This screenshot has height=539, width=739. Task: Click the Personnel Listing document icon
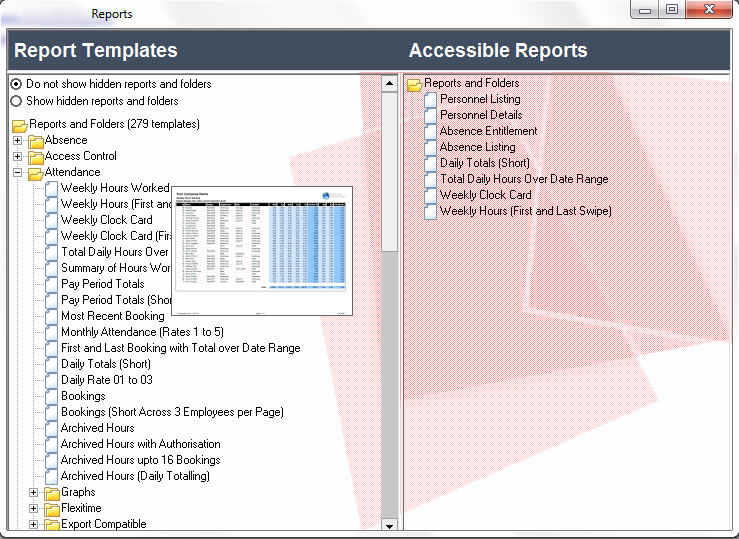point(431,100)
